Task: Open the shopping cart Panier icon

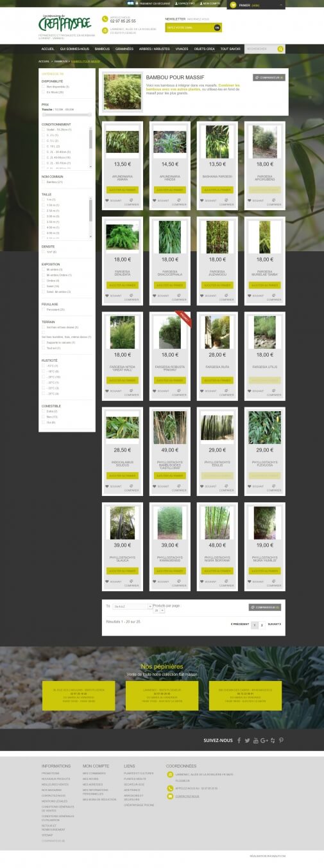Action: click(x=233, y=4)
